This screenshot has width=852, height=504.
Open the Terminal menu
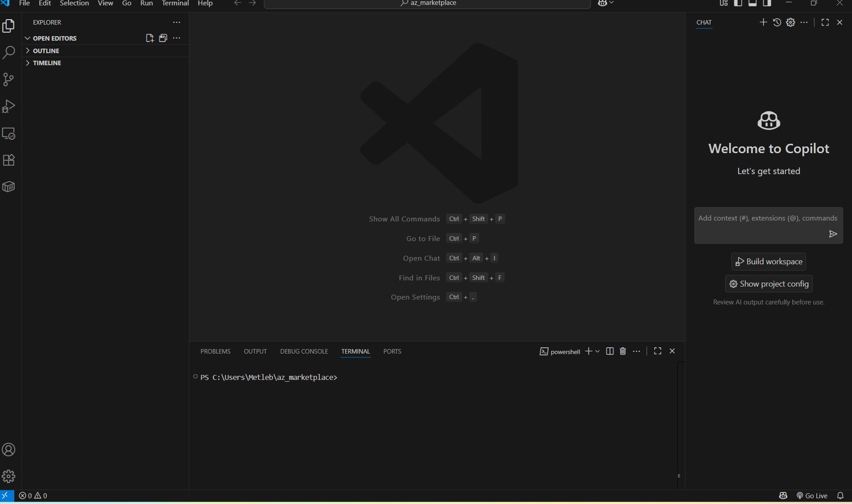pyautogui.click(x=175, y=3)
